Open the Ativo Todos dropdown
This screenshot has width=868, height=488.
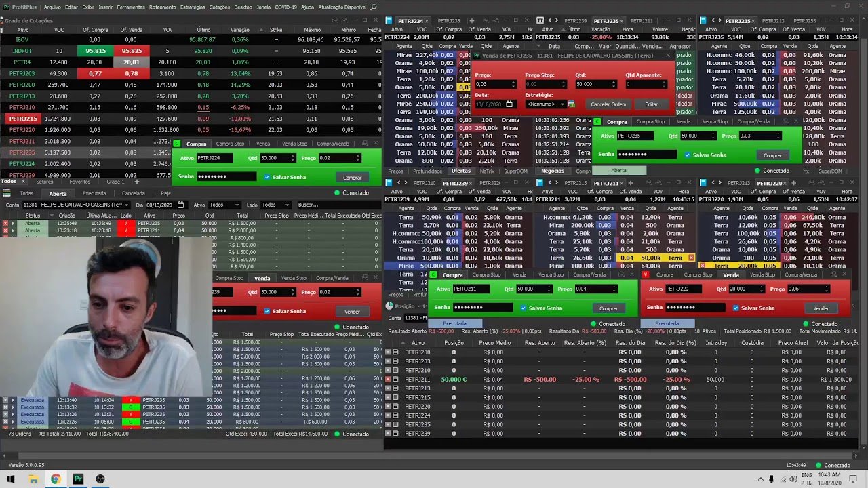224,205
